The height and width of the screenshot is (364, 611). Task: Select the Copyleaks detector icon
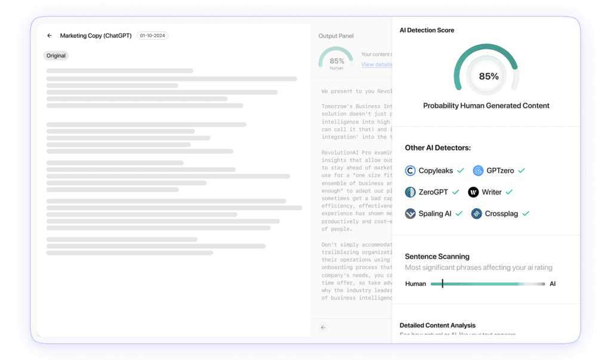pyautogui.click(x=410, y=171)
